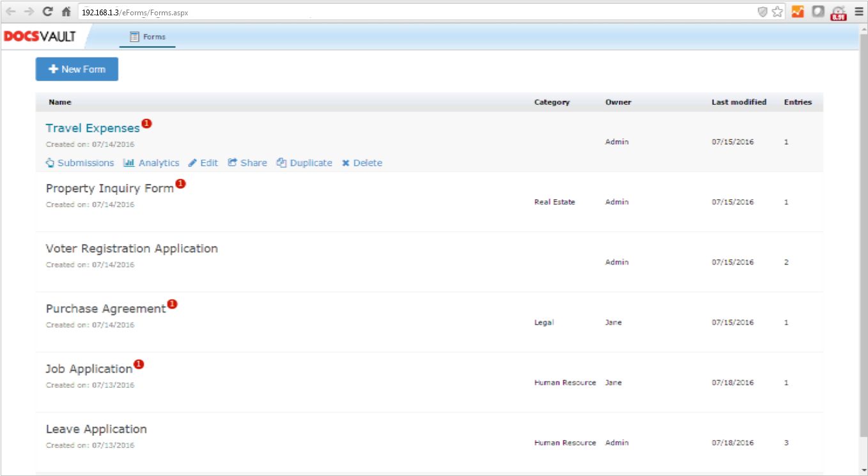
Task: Bookmark the page using star icon
Action: click(x=777, y=12)
